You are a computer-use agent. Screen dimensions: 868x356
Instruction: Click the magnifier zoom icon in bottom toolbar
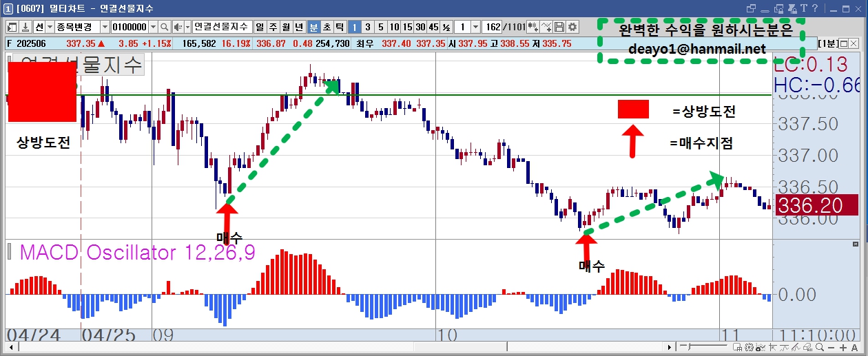820,347
